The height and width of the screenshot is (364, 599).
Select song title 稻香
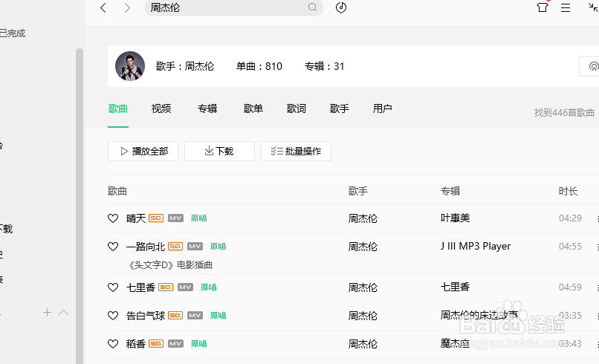(136, 344)
